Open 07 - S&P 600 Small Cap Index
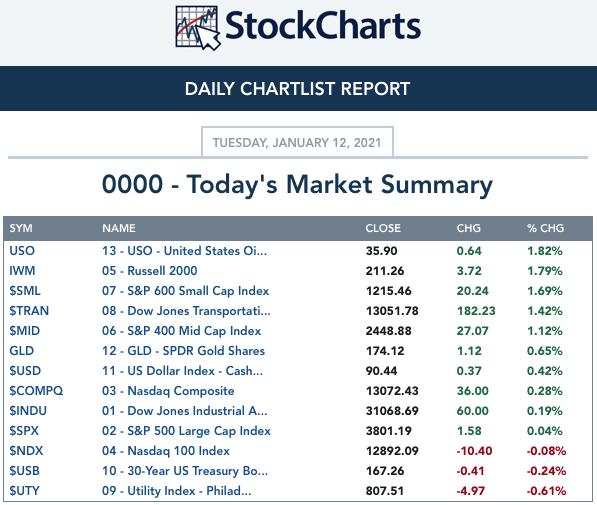 pyautogui.click(x=185, y=291)
